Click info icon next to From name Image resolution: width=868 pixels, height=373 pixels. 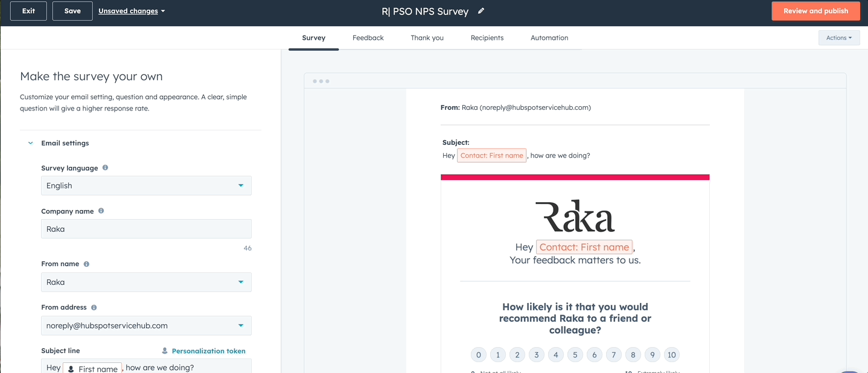(x=86, y=264)
